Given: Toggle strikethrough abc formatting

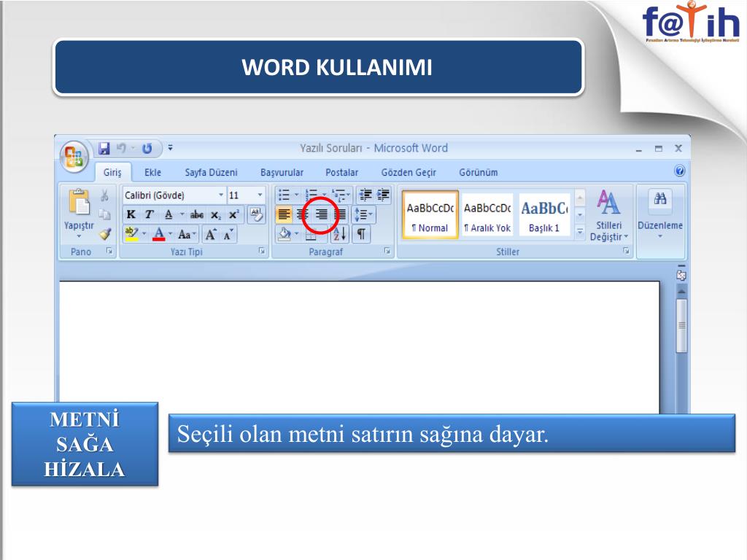Looking at the screenshot, I should [197, 215].
